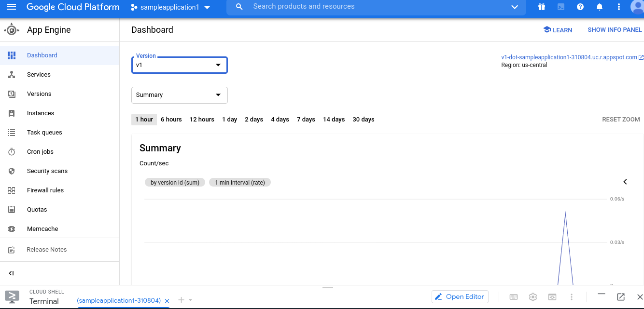The width and height of the screenshot is (644, 309).
Task: Click the by version id (sum) chip
Action: click(175, 182)
